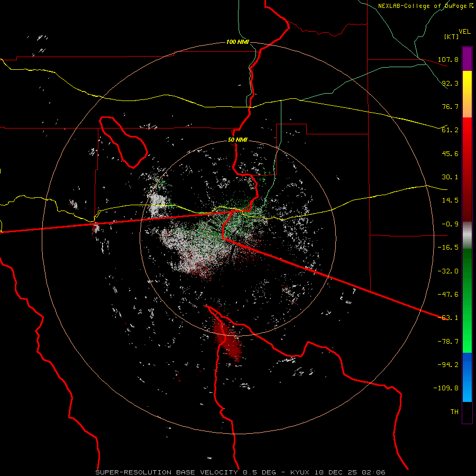Click the -32.0 velocity scale value
476x476 pixels.
pyautogui.click(x=448, y=271)
